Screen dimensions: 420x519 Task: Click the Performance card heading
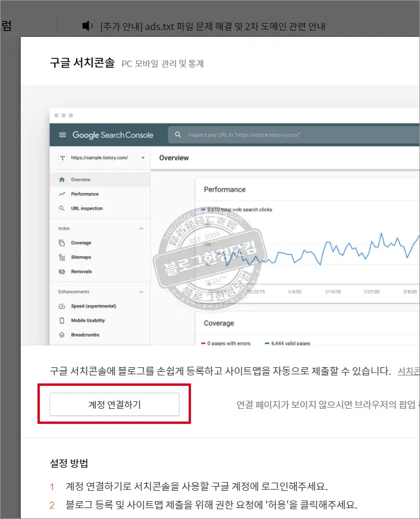tap(224, 189)
